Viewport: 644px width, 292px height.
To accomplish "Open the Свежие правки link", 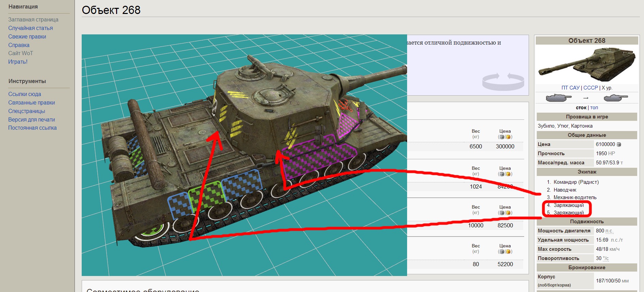I will pos(27,36).
